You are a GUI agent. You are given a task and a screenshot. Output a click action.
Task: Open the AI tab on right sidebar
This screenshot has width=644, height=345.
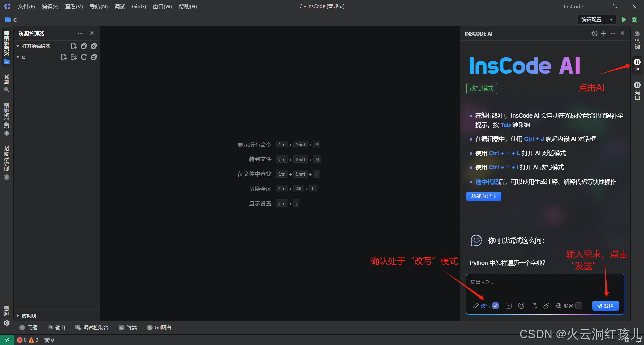(x=637, y=65)
